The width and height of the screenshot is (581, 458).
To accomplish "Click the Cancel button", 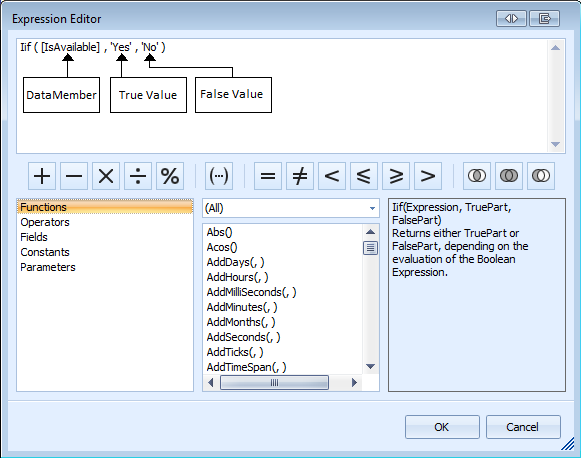I will coord(523,427).
